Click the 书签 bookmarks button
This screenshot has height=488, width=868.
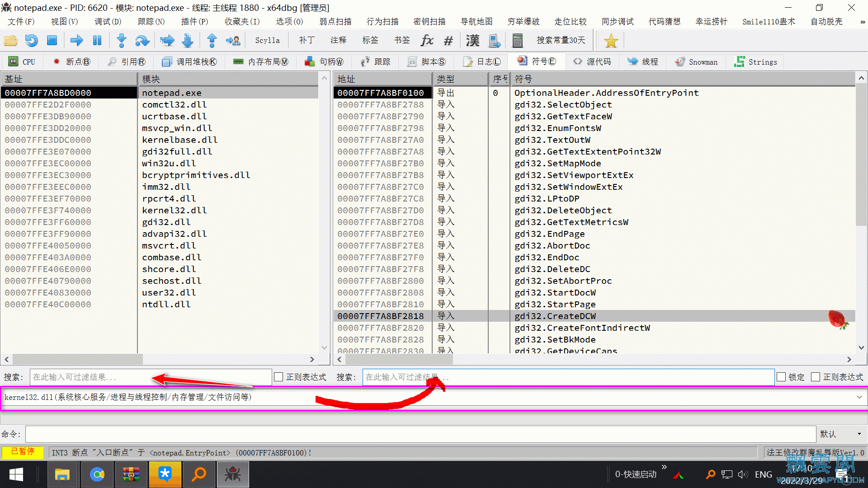pyautogui.click(x=401, y=41)
